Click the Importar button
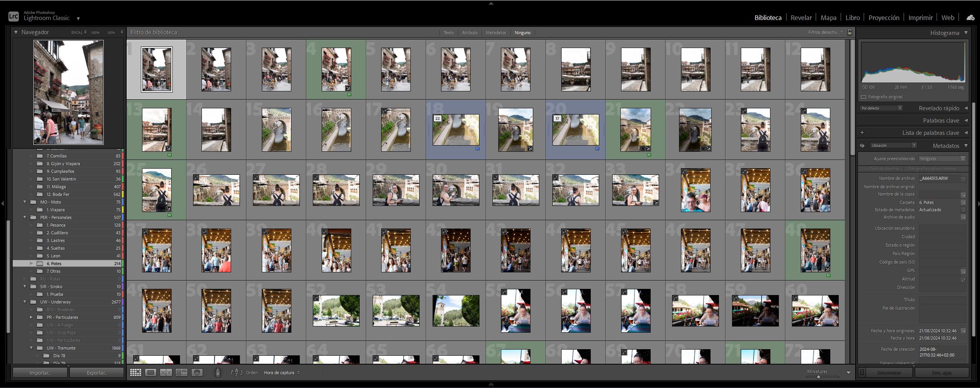This screenshot has width=980, height=388. (40, 373)
